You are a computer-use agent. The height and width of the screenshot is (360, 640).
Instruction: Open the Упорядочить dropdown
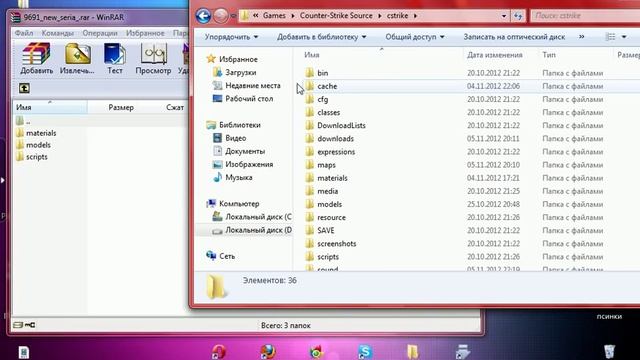(231, 37)
